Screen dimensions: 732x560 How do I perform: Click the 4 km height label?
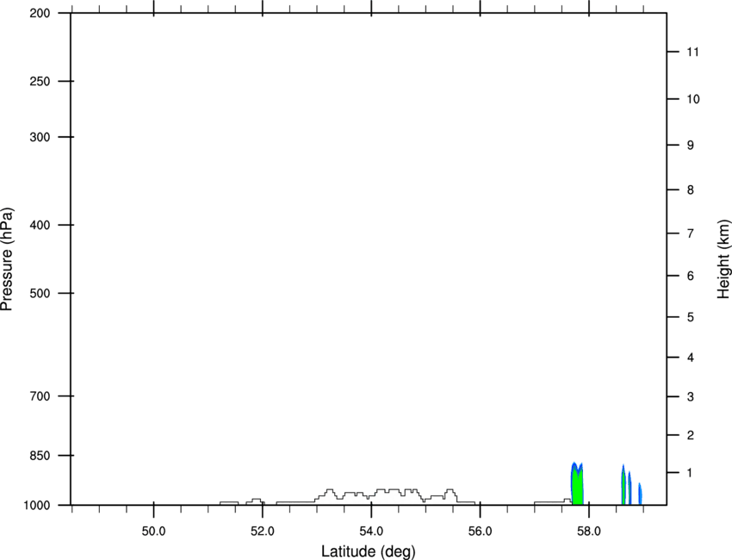[691, 358]
